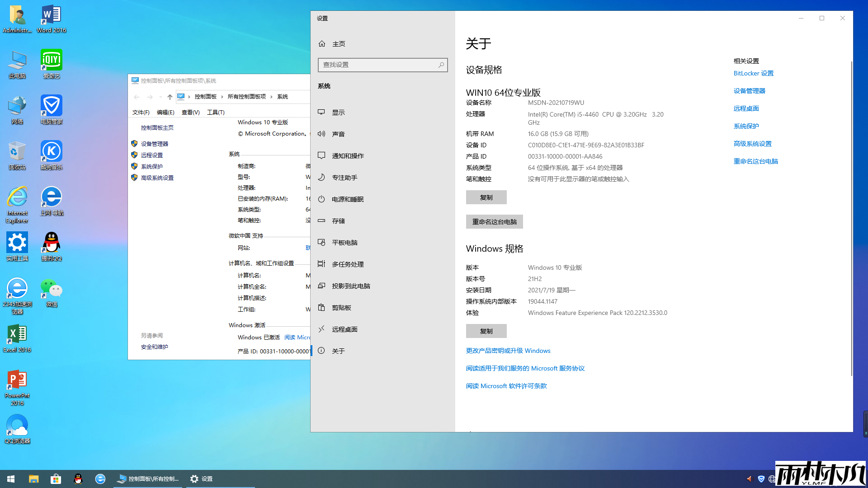Open the 远程桌面 settings page in sidebar

pyautogui.click(x=383, y=329)
